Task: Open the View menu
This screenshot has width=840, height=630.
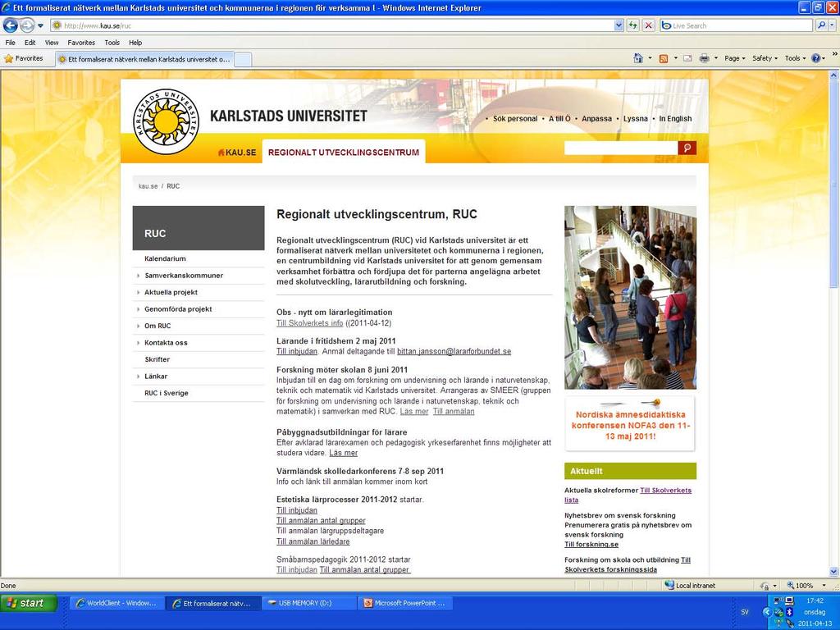Action: point(52,43)
